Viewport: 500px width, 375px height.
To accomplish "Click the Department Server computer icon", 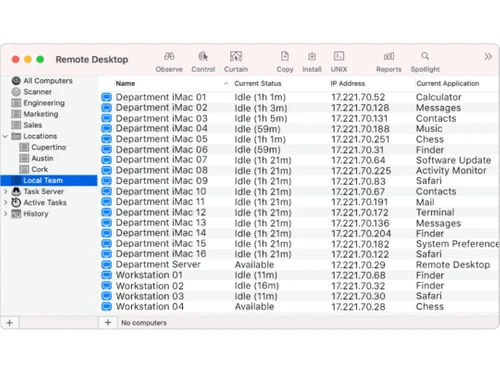I will tap(106, 265).
